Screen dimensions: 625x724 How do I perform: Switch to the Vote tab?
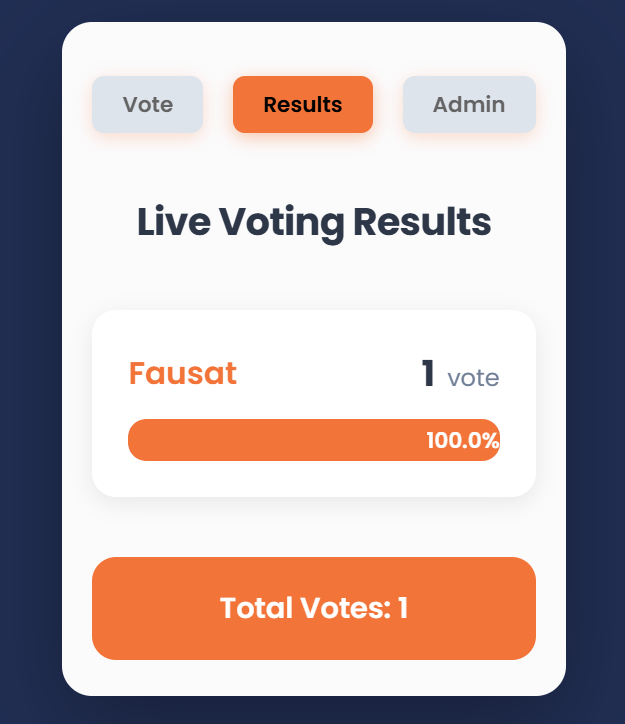click(x=148, y=105)
